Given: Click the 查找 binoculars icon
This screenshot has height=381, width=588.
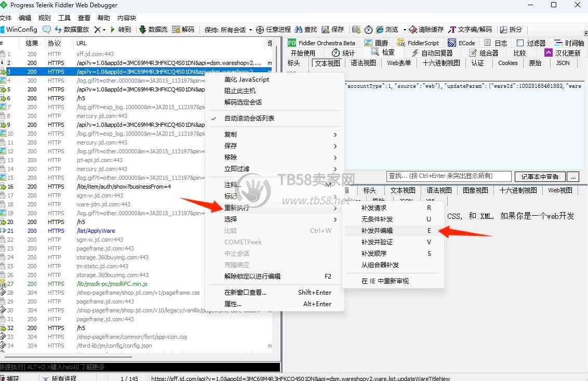Looking at the screenshot, I should 299,29.
